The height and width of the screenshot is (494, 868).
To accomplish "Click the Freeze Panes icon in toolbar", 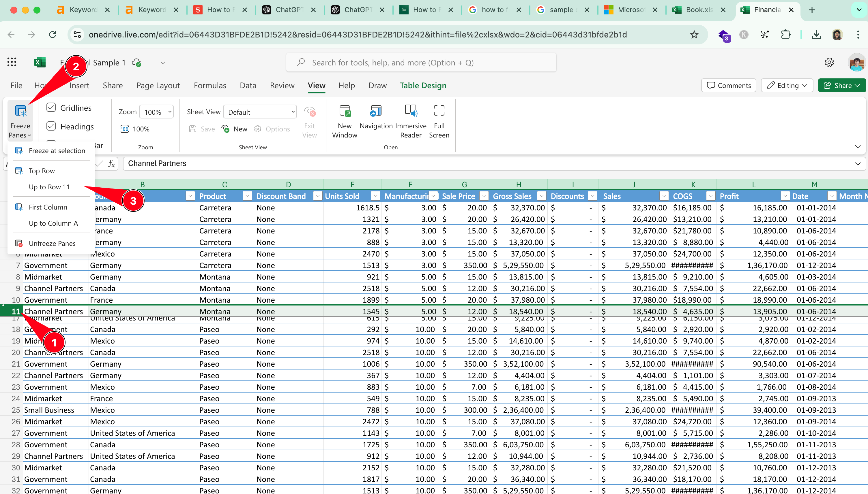I will point(21,119).
